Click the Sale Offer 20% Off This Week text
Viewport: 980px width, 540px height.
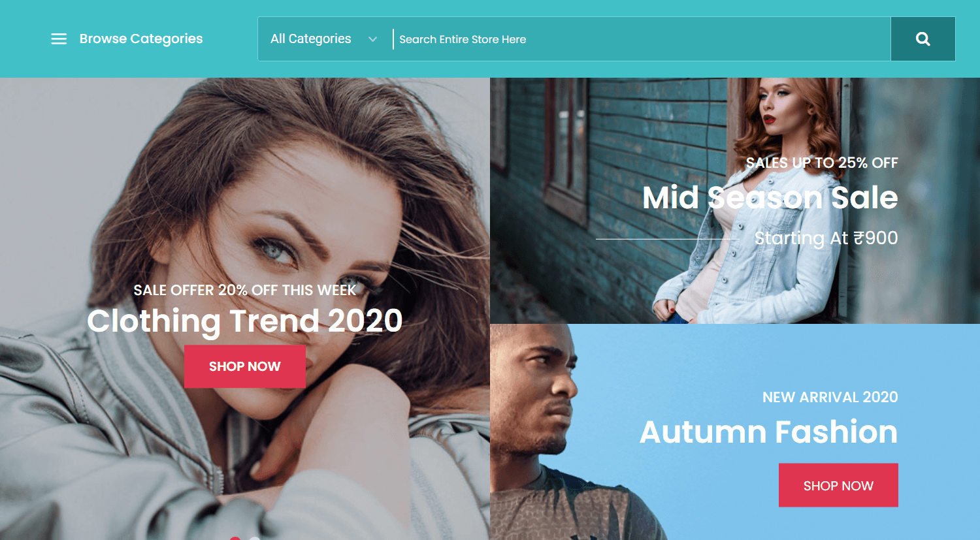(x=245, y=290)
